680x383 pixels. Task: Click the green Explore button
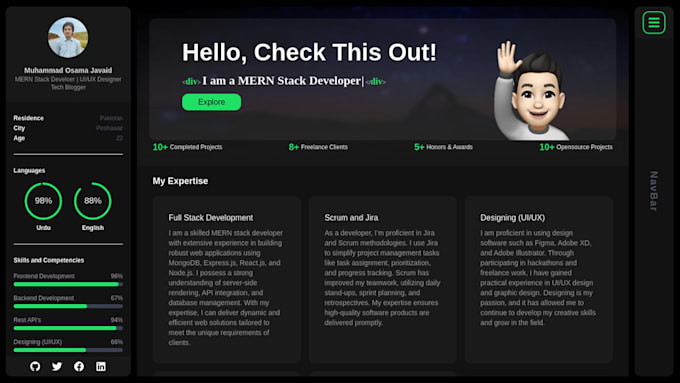point(211,102)
